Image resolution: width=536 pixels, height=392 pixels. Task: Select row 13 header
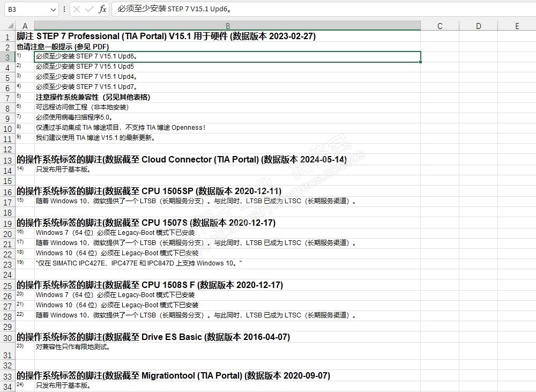click(x=8, y=160)
